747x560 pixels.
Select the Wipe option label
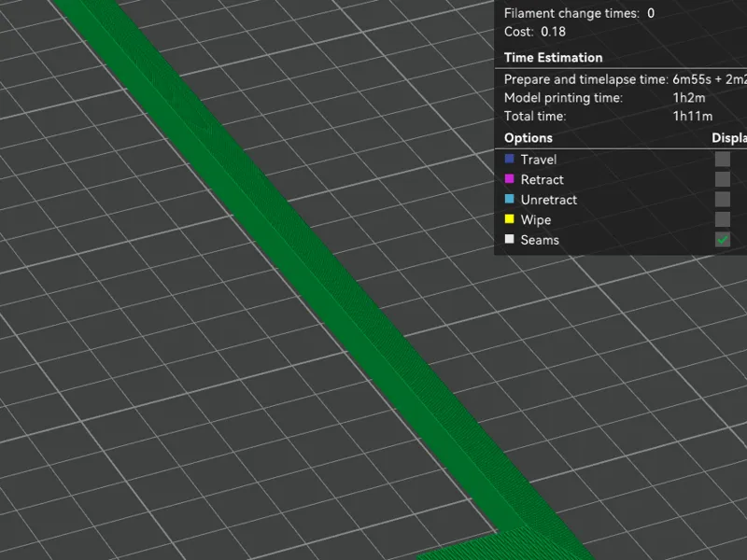536,220
